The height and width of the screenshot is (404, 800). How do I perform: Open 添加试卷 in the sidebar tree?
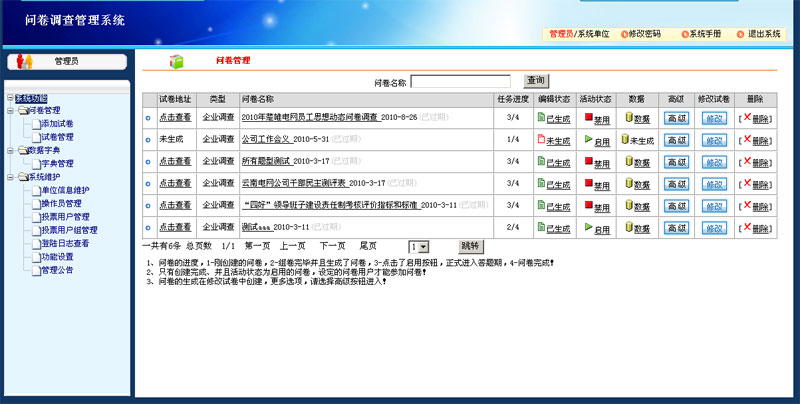click(x=57, y=123)
